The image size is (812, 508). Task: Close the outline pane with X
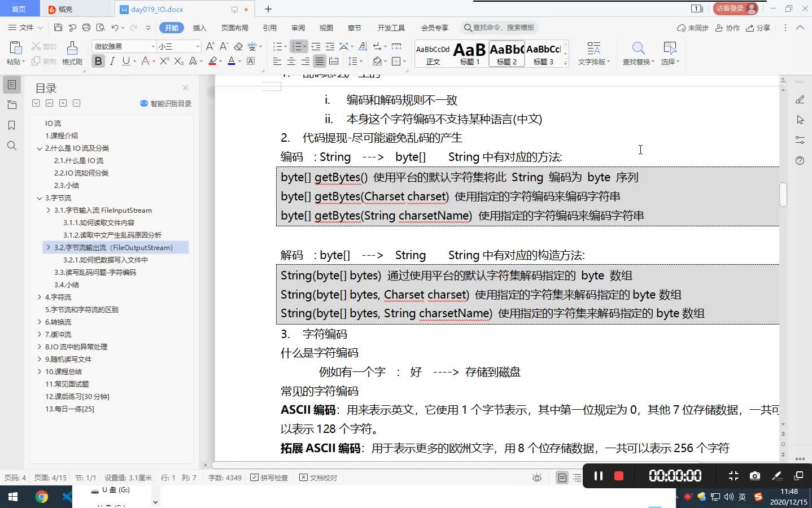[185, 87]
